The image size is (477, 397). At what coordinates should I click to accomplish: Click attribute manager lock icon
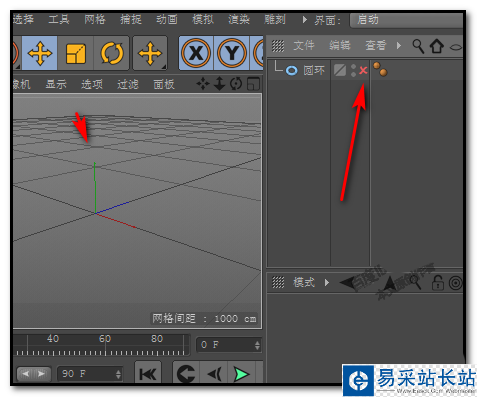[438, 283]
